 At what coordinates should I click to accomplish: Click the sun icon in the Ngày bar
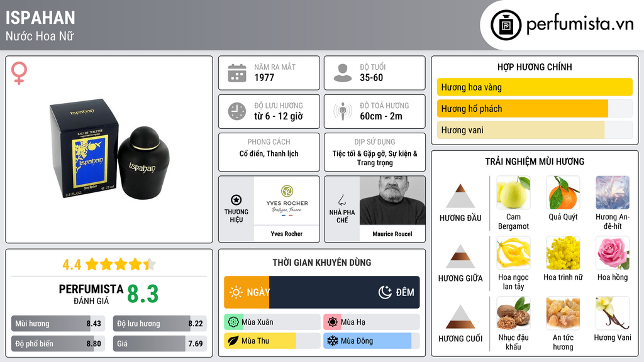[x=236, y=292]
